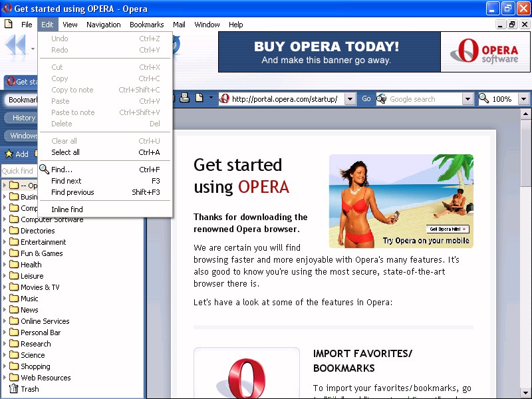Image resolution: width=532 pixels, height=399 pixels.
Task: Click the page scrollbar up arrow
Action: pyautogui.click(x=525, y=114)
